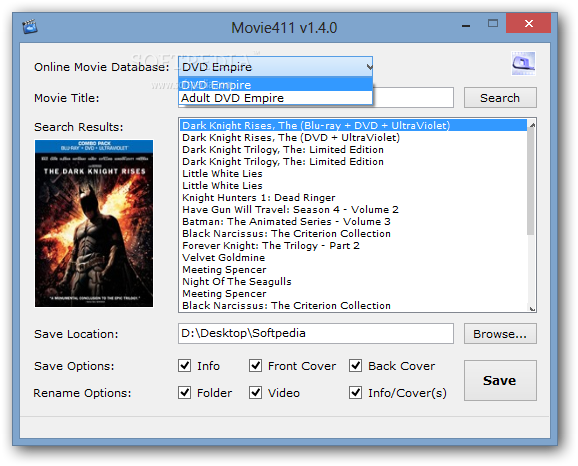Select Forever Knight: The Trilogy - Part 2
The height and width of the screenshot is (466, 578).
coord(353,246)
